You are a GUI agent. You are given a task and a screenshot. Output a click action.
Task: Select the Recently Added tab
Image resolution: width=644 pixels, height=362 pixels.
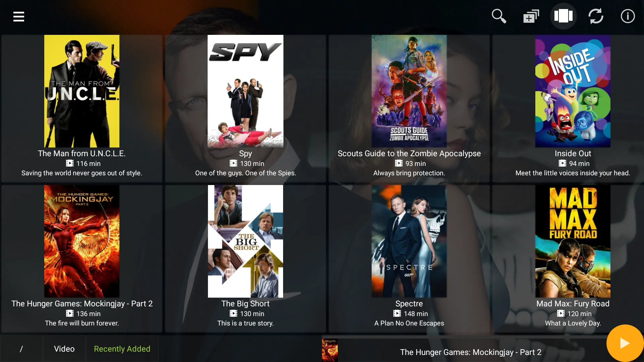point(122,349)
